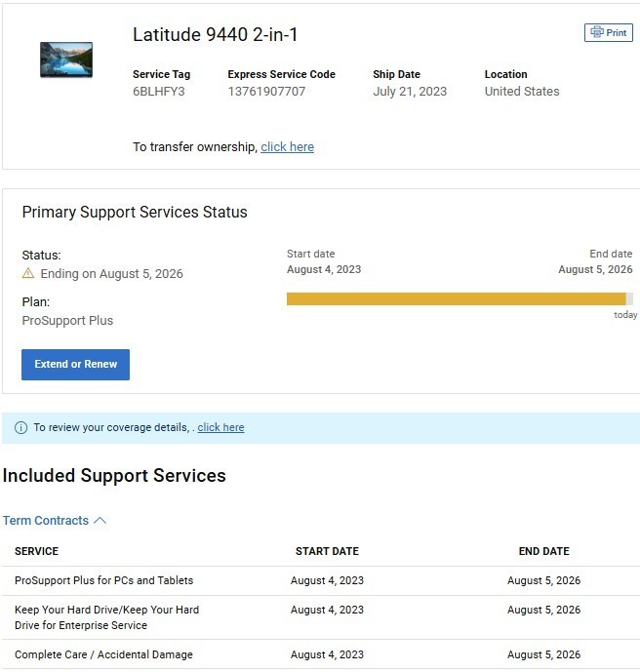Open the Latitude 9440 laptop thumbnail
This screenshot has width=640, height=672.
(66, 59)
